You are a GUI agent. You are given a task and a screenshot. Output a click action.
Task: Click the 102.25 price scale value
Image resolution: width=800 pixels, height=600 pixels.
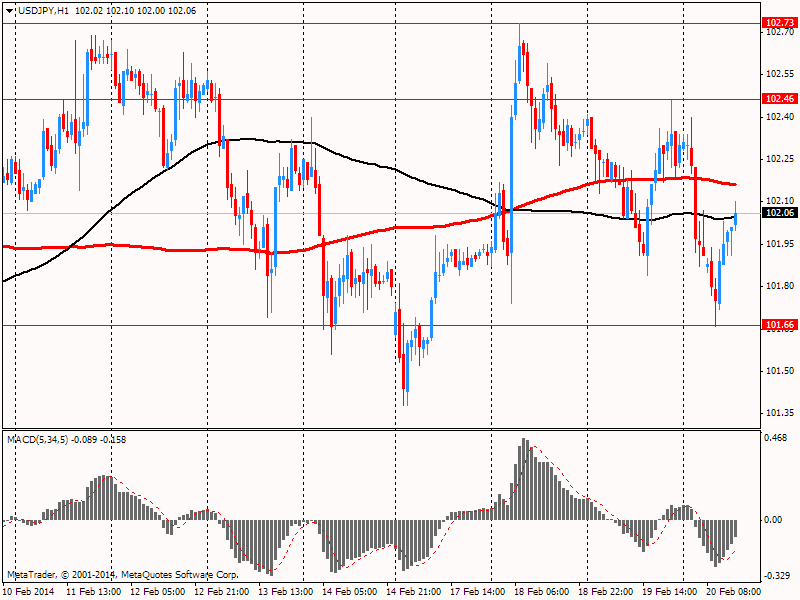coord(780,159)
